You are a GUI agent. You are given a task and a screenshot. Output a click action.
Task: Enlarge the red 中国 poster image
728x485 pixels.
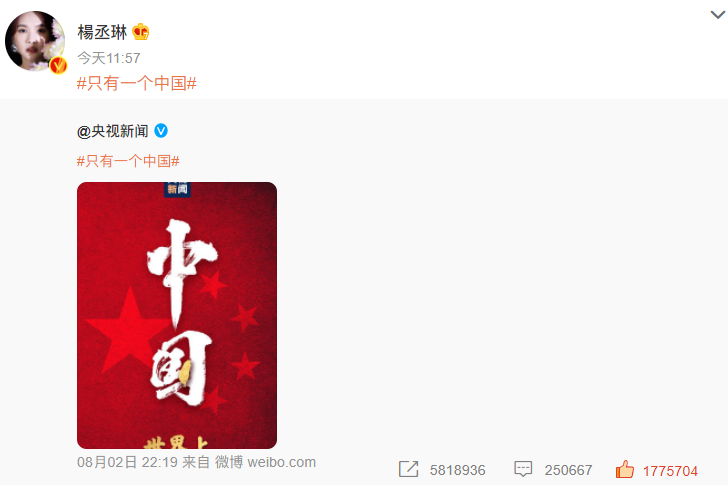(x=177, y=315)
